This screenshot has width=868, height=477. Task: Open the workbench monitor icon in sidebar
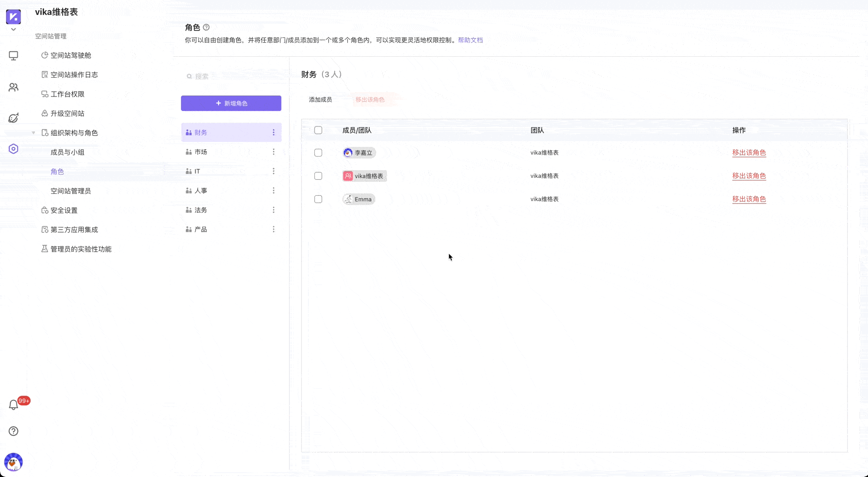[14, 56]
